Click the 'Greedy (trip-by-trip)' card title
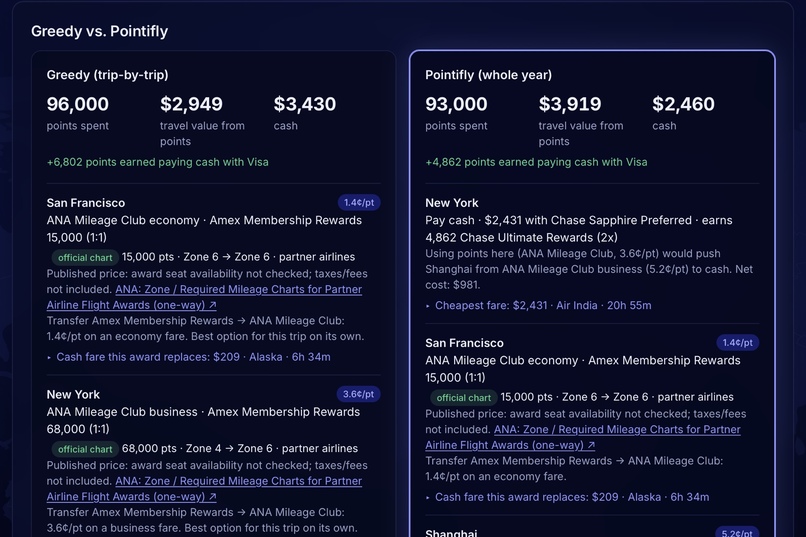 (x=107, y=75)
